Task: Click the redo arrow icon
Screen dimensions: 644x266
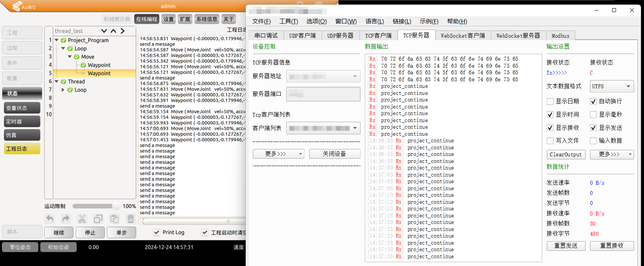Action: (66, 219)
